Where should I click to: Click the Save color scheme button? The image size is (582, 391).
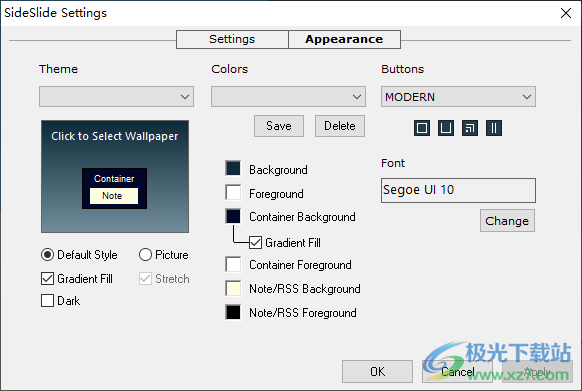(x=279, y=126)
